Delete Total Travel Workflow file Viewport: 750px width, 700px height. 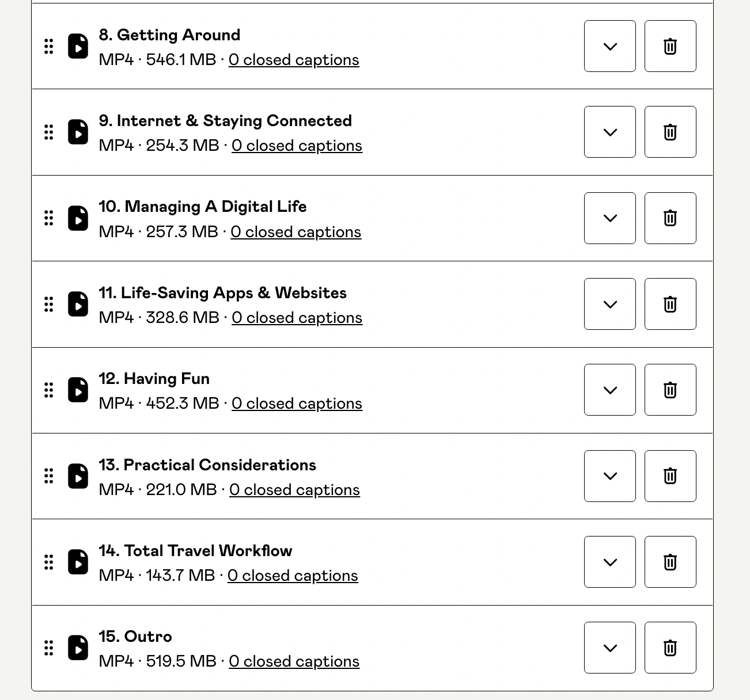click(x=670, y=562)
